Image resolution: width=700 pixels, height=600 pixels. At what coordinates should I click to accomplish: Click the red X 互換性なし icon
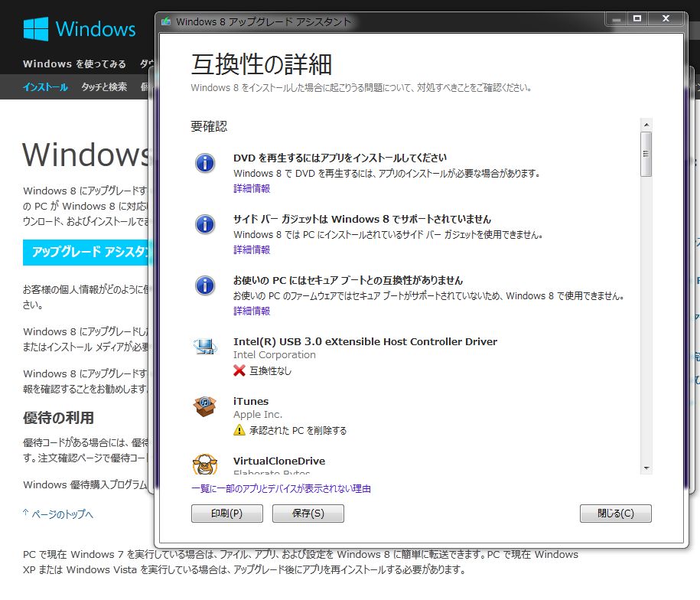(239, 370)
